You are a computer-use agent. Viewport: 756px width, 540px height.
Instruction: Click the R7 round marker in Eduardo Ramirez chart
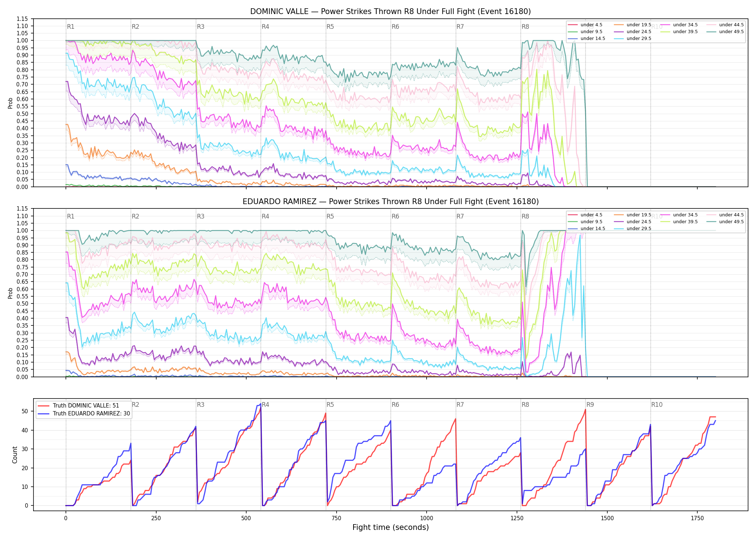click(460, 216)
